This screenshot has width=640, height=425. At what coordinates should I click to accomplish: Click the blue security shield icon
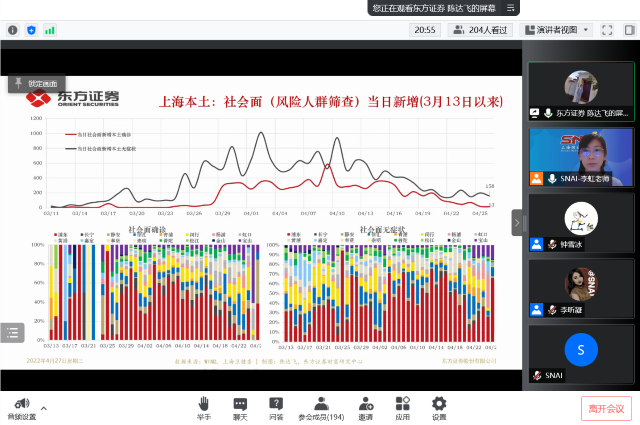(x=31, y=30)
